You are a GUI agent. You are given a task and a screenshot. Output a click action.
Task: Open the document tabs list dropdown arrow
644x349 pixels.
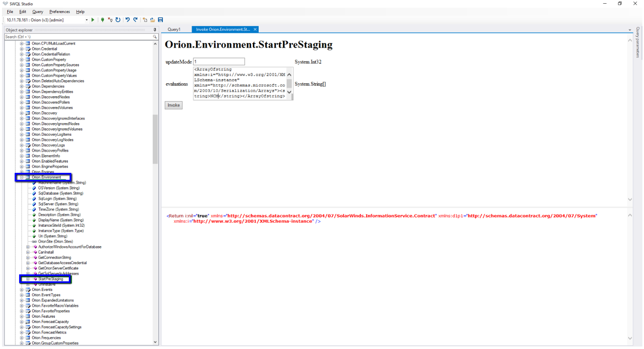(630, 30)
